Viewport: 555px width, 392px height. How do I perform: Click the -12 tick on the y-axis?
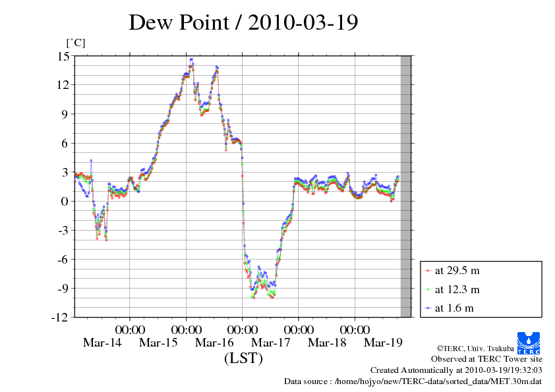pyautogui.click(x=61, y=317)
